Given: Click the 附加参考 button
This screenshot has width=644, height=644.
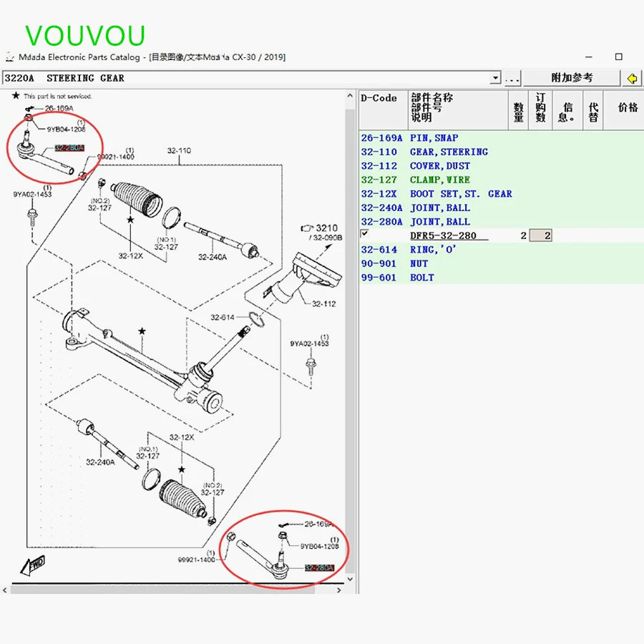Looking at the screenshot, I should pyautogui.click(x=572, y=78).
